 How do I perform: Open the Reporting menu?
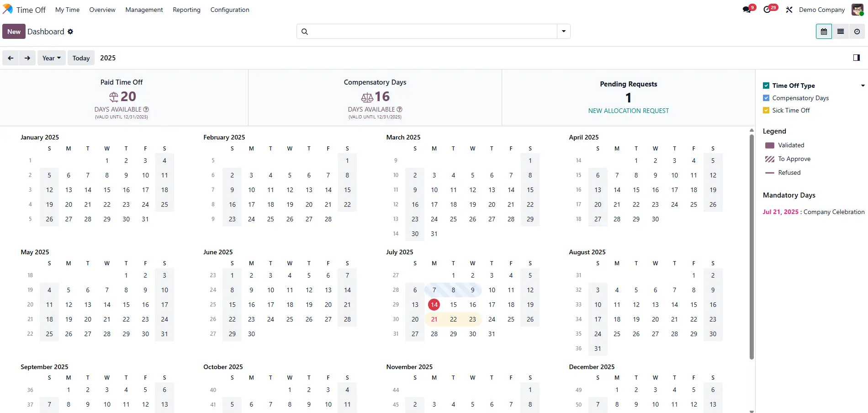point(186,10)
